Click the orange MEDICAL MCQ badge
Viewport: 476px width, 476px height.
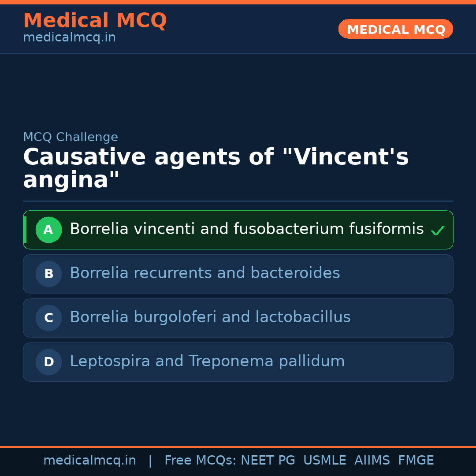(x=395, y=30)
